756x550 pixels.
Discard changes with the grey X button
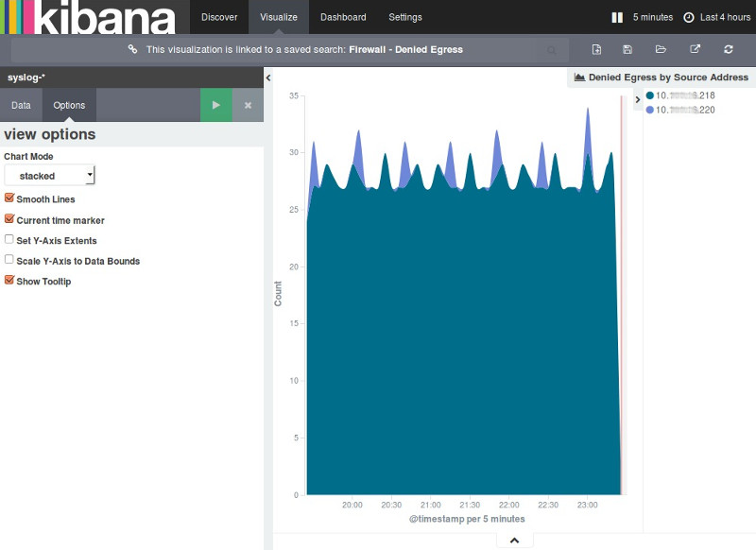coord(248,105)
